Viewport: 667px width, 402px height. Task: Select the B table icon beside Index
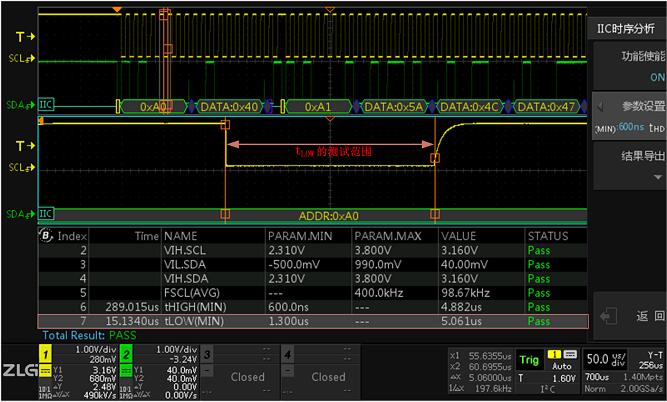pos(45,236)
